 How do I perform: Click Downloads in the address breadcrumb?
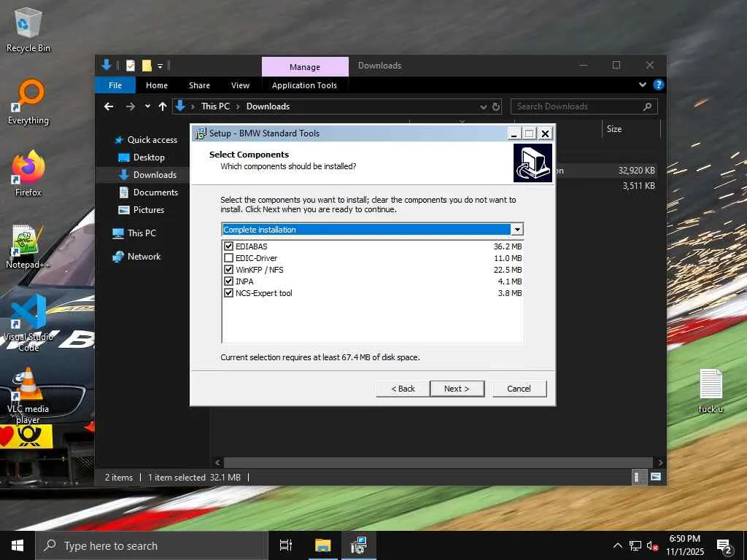[x=268, y=106]
